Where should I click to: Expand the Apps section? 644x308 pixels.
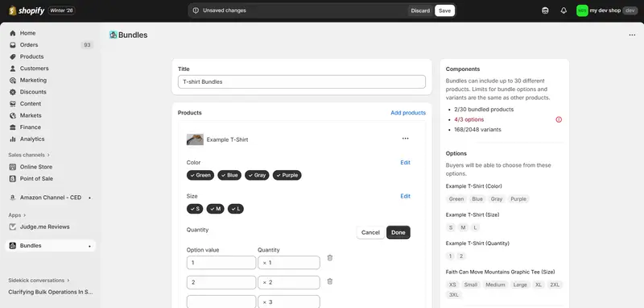point(17,215)
